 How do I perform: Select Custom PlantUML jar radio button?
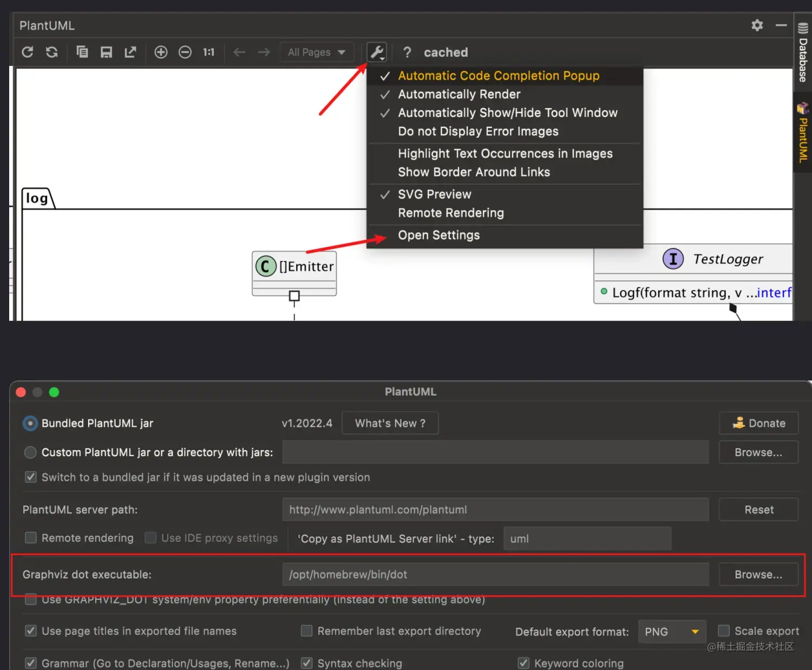coord(30,452)
